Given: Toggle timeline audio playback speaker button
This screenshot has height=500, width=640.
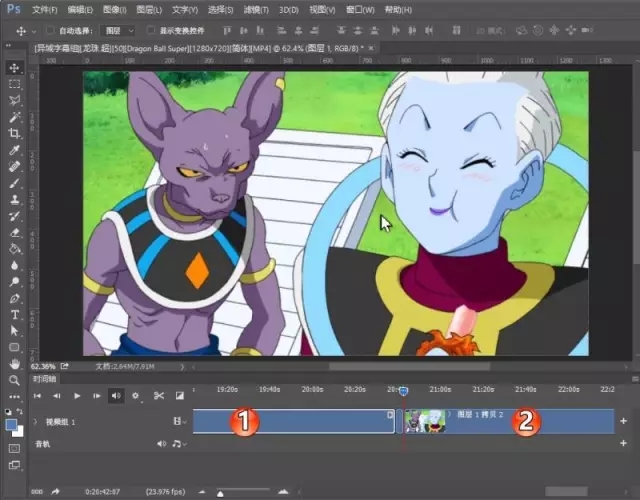Looking at the screenshot, I should pyautogui.click(x=116, y=396).
